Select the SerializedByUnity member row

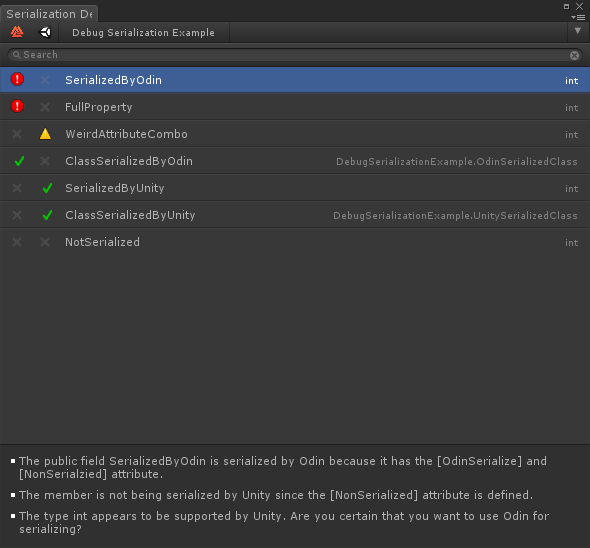(x=295, y=188)
